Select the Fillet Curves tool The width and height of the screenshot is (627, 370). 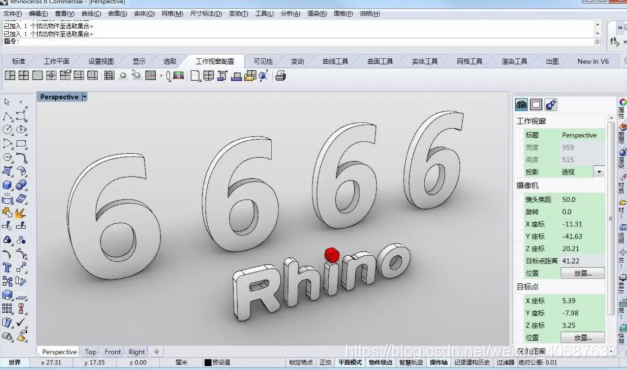click(21, 157)
